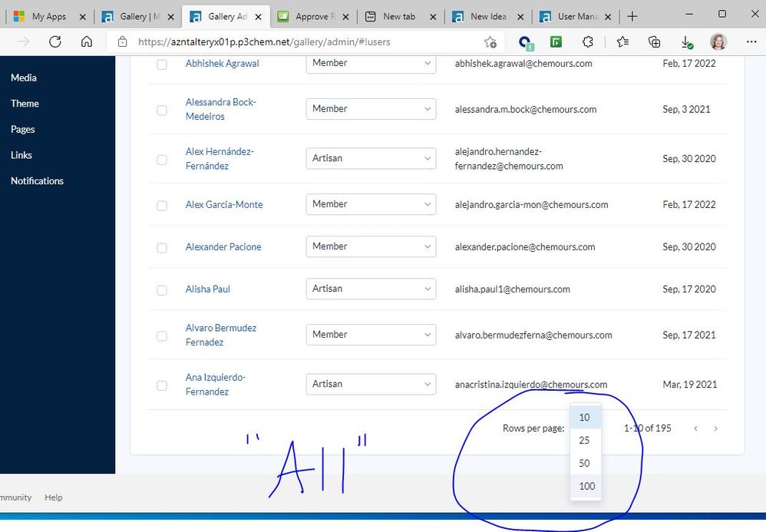Open Pages in the admin sidebar
The width and height of the screenshot is (766, 532).
22,130
